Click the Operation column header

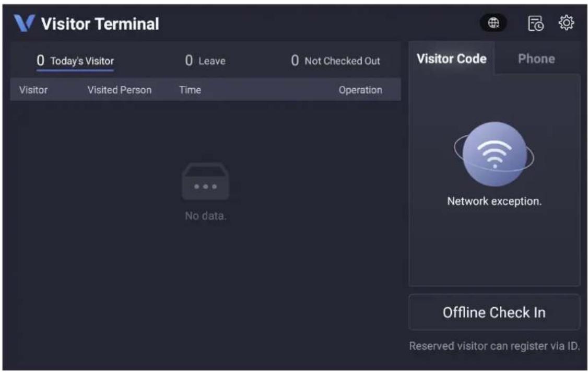360,90
